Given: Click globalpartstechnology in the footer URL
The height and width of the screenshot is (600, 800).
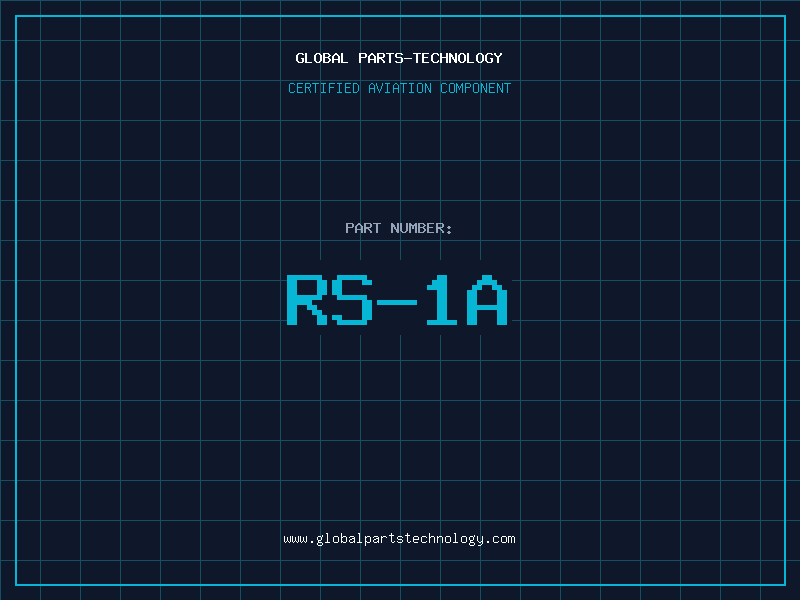Looking at the screenshot, I should coord(399,539).
